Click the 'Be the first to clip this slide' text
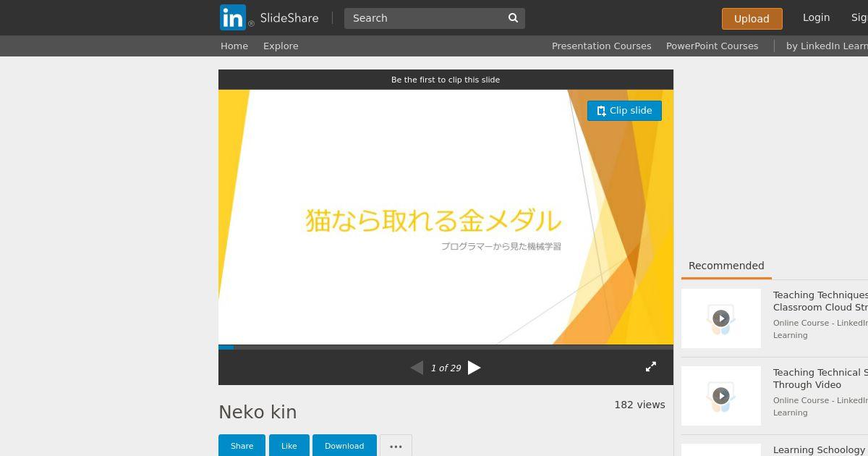This screenshot has height=456, width=868. pos(446,80)
